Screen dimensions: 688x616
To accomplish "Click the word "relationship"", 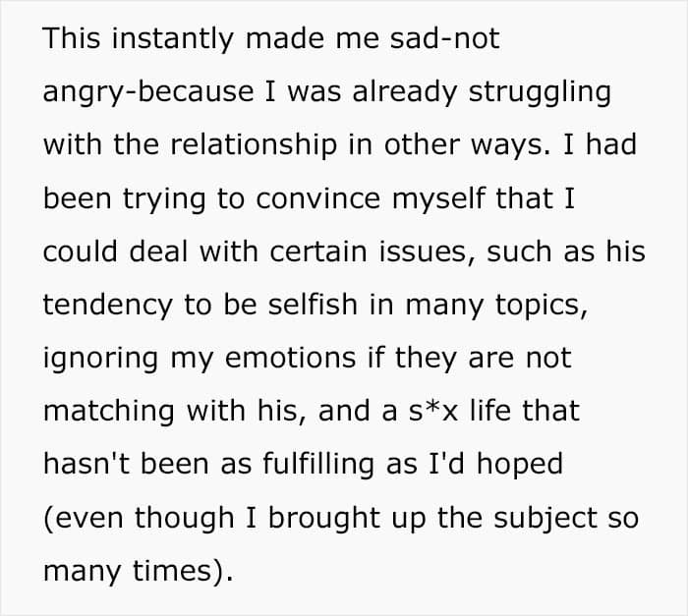I will (x=254, y=144).
